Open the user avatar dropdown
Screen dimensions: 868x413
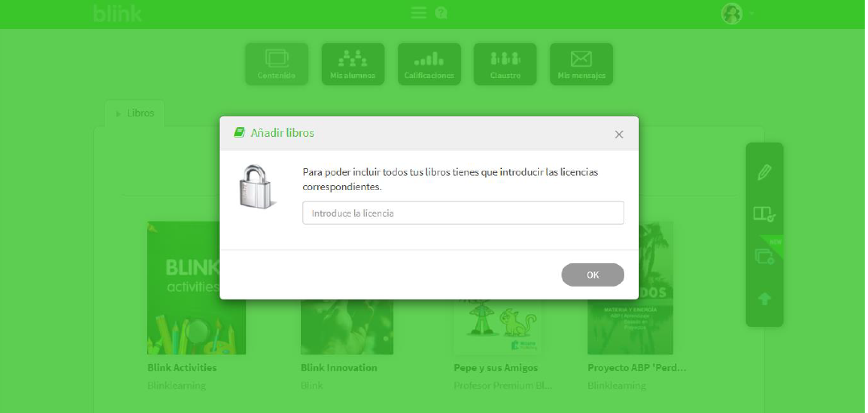click(738, 14)
